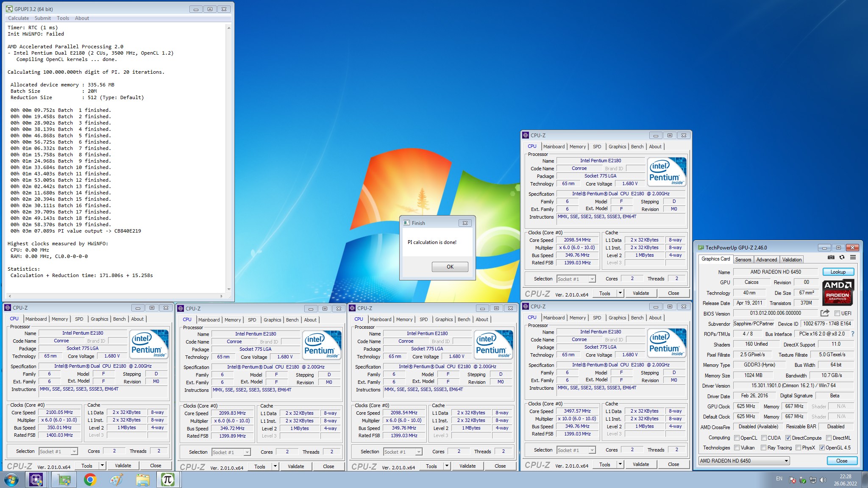Open the AMD RADEON HD 6450 card dropdown
The width and height of the screenshot is (868, 488).
pos(744,461)
